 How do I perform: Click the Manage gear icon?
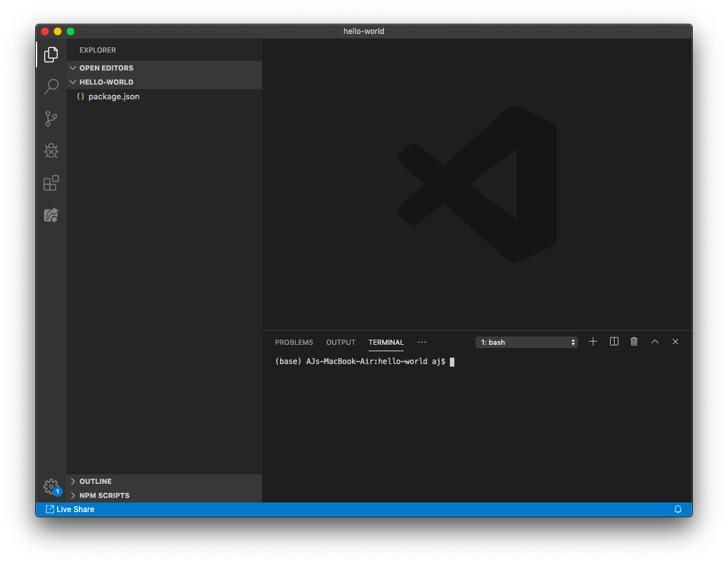coord(51,486)
